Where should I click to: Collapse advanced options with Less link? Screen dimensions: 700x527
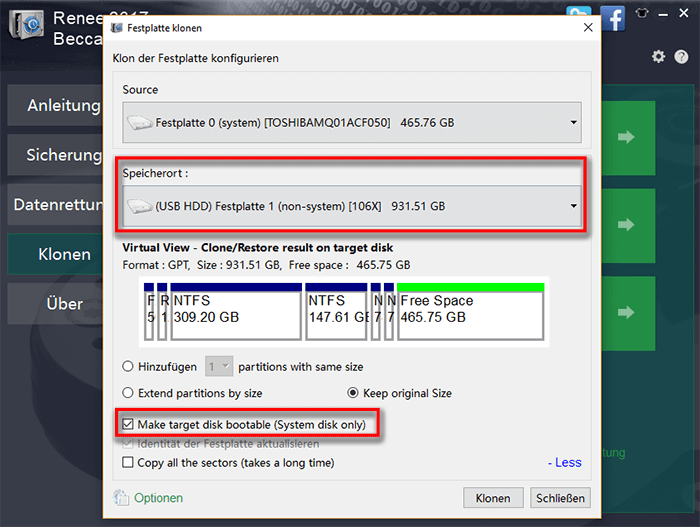click(x=565, y=462)
